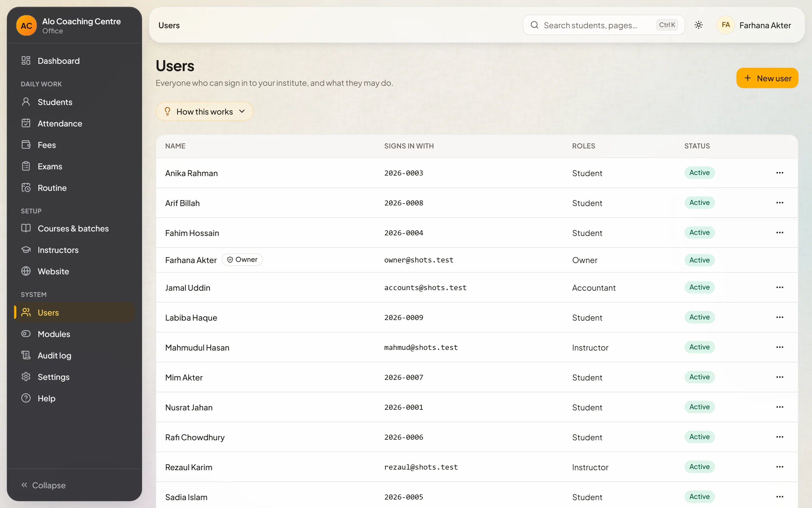
Task: Open Dashboard from the sidebar
Action: click(x=74, y=61)
